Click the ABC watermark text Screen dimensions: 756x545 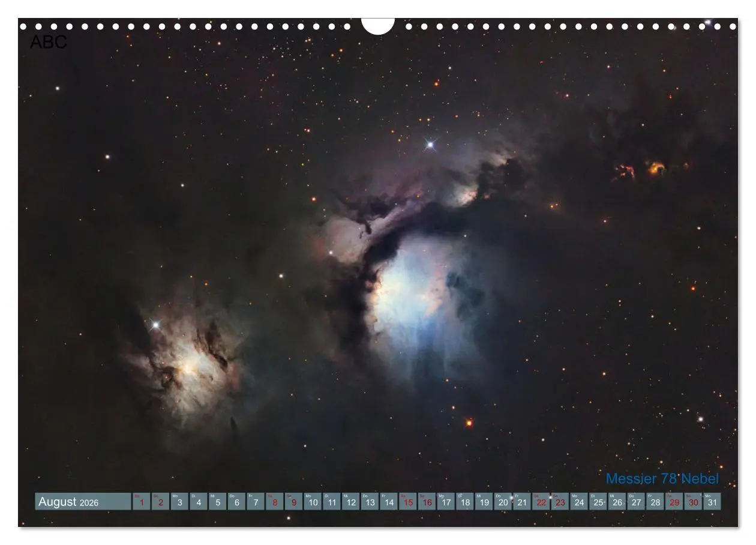click(x=48, y=41)
